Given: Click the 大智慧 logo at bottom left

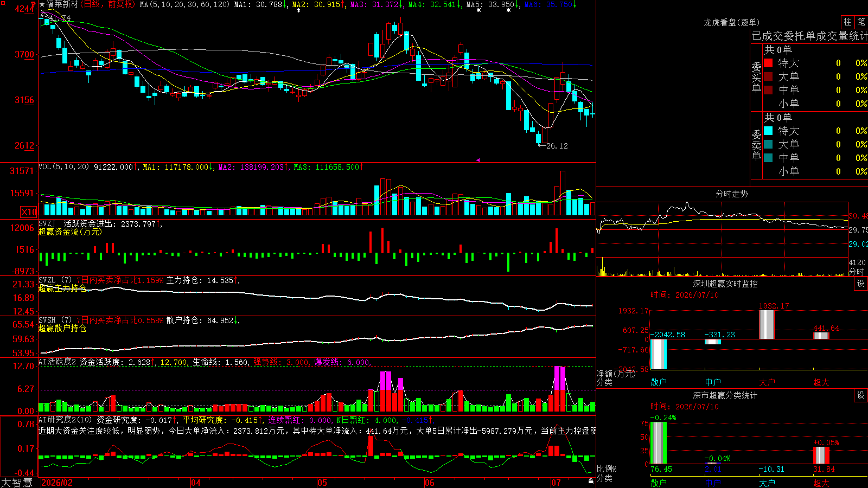Looking at the screenshot, I should pyautogui.click(x=17, y=483).
